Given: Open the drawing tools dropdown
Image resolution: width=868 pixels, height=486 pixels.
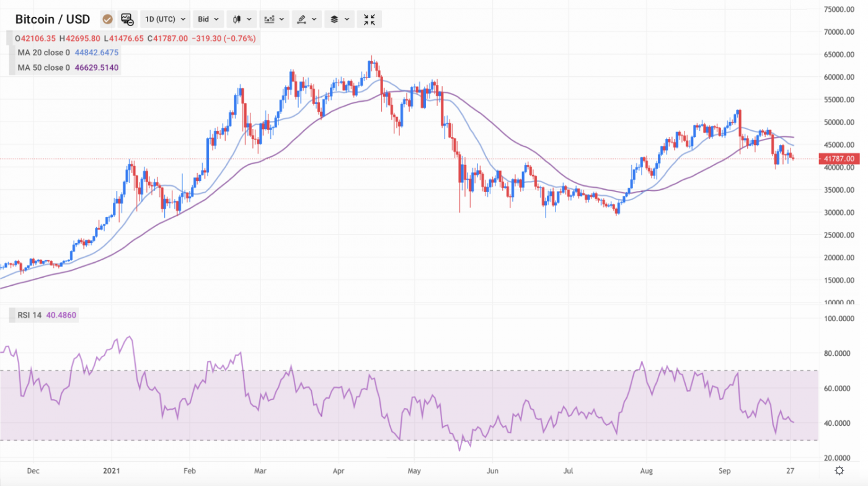Looking at the screenshot, I should (x=307, y=19).
